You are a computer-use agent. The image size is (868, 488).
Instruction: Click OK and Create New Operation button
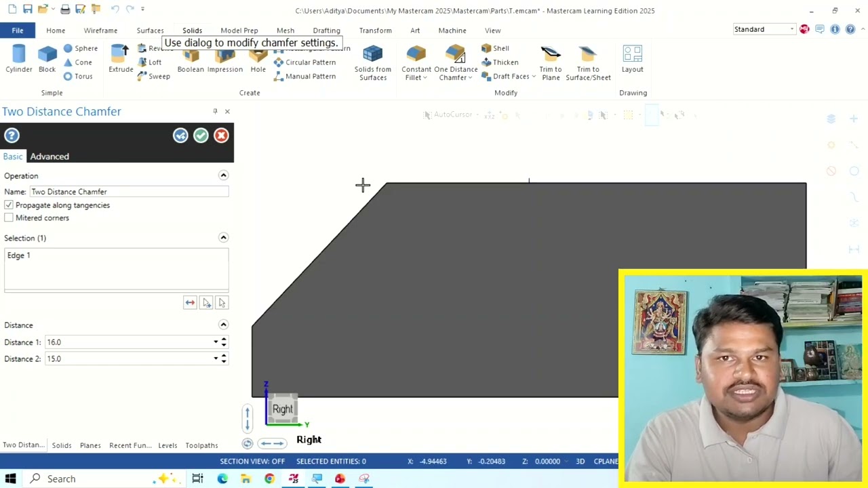click(180, 136)
